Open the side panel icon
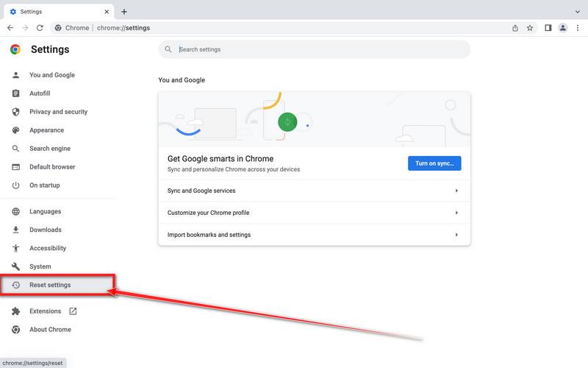This screenshot has width=588, height=368. click(x=548, y=28)
